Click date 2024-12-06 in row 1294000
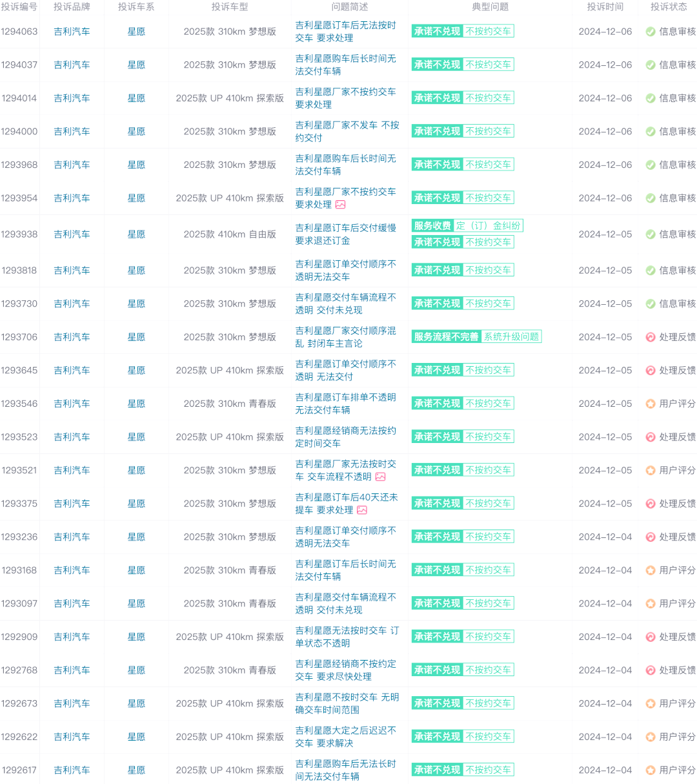 click(x=605, y=132)
